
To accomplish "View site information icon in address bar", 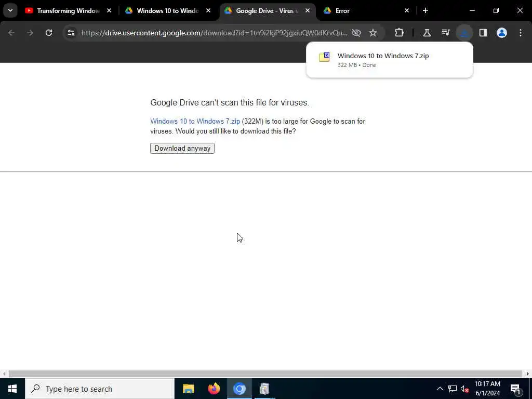I will point(71,33).
